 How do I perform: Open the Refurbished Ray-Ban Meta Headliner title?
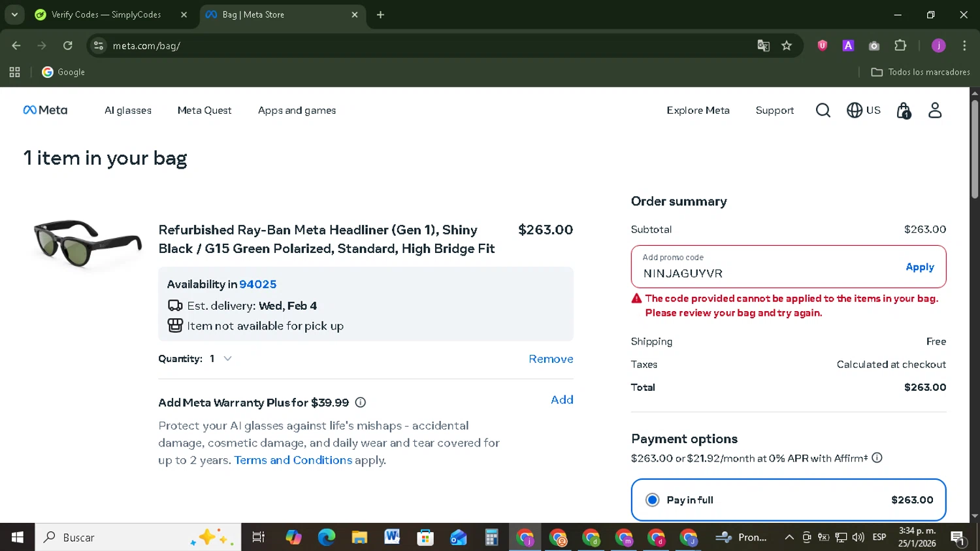click(327, 239)
